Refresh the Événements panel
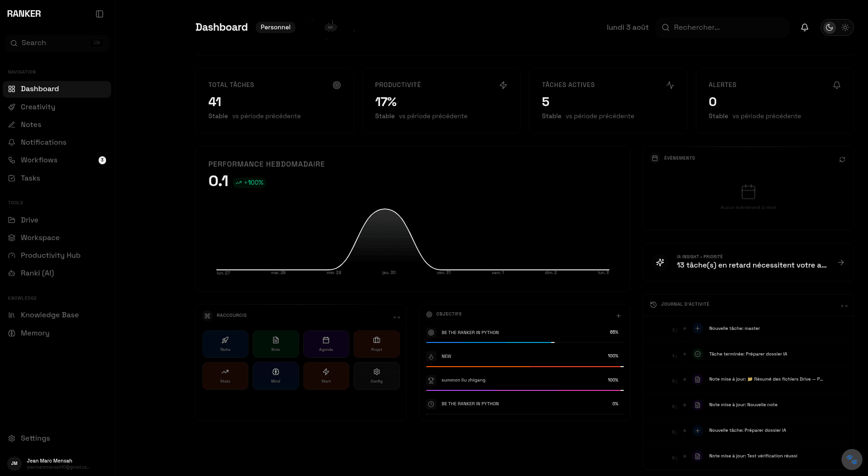 [x=842, y=160]
